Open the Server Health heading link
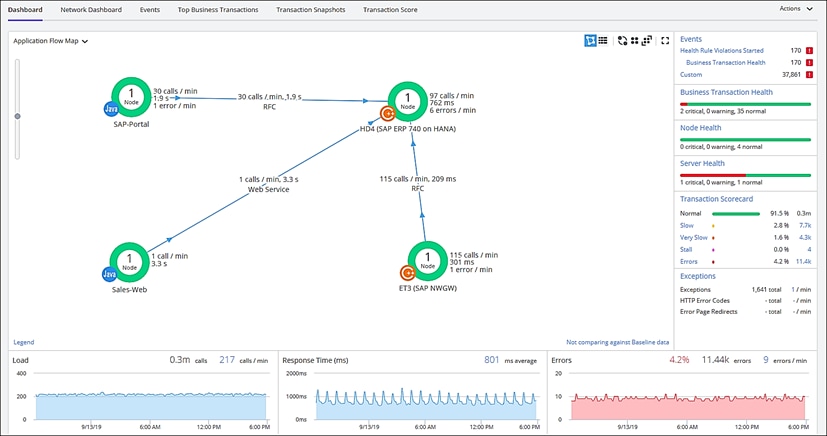 [702, 163]
